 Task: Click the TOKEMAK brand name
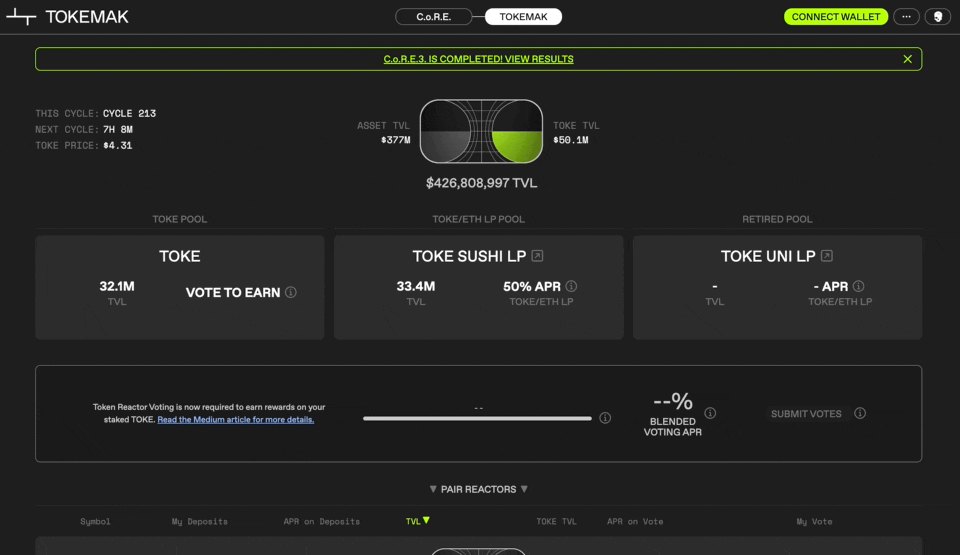tap(87, 17)
